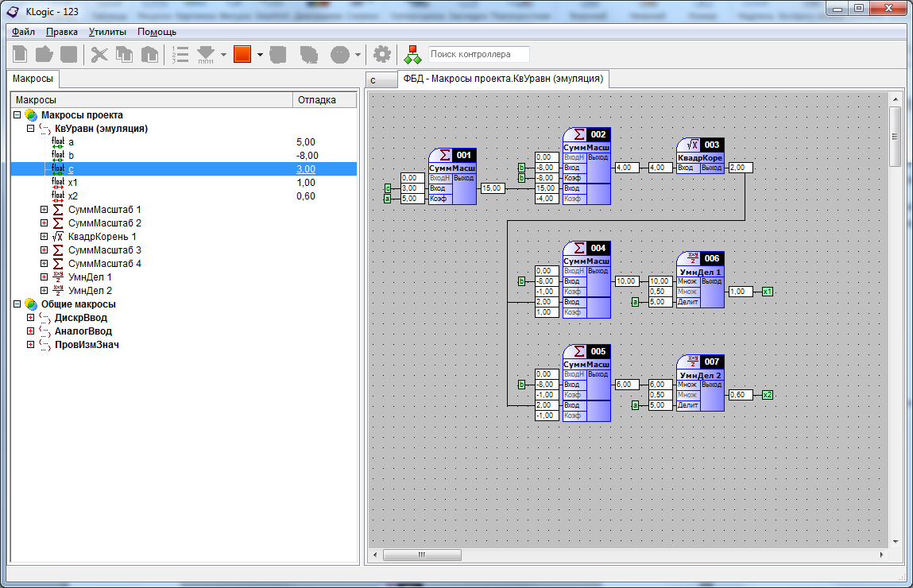Image resolution: width=913 pixels, height=588 pixels.
Task: Collapse the Макросы проекта tree node
Action: (17, 115)
